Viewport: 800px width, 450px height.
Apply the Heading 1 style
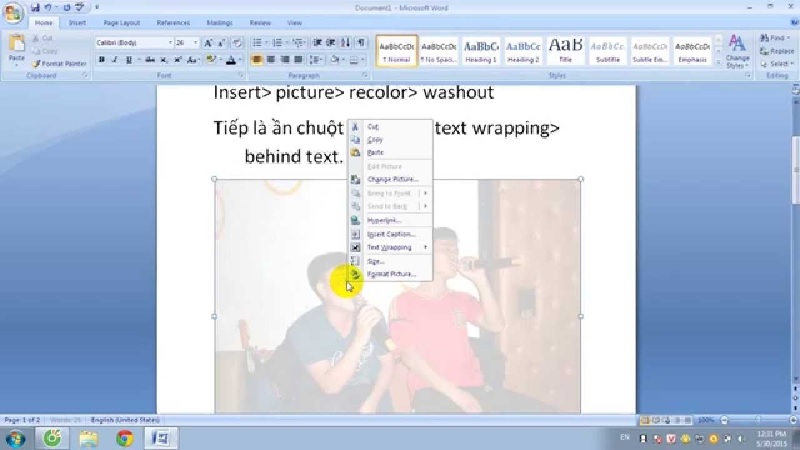tap(481, 50)
